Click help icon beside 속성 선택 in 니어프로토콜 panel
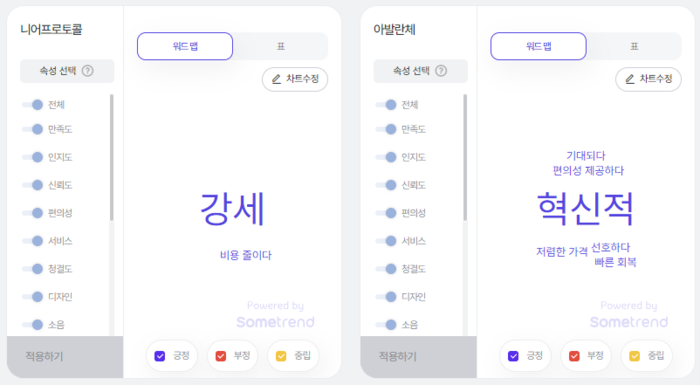Viewport: 700px width, 385px height. (x=88, y=71)
